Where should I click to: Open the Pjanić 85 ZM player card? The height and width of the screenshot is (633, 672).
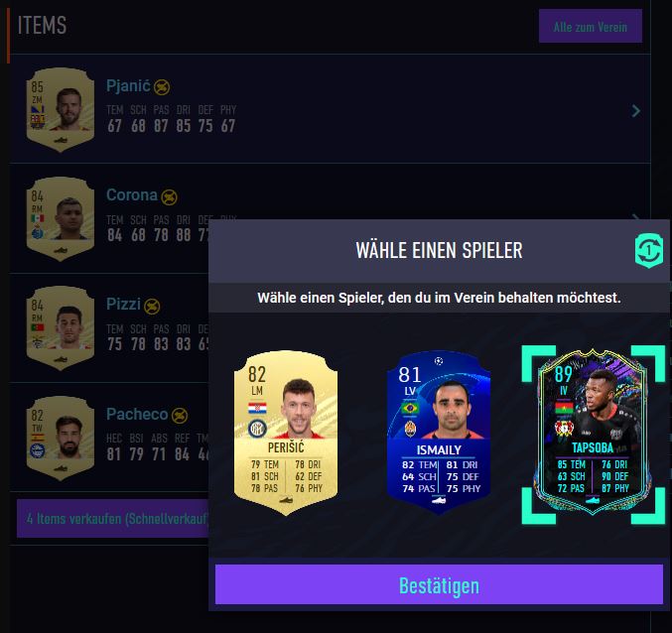point(61,110)
